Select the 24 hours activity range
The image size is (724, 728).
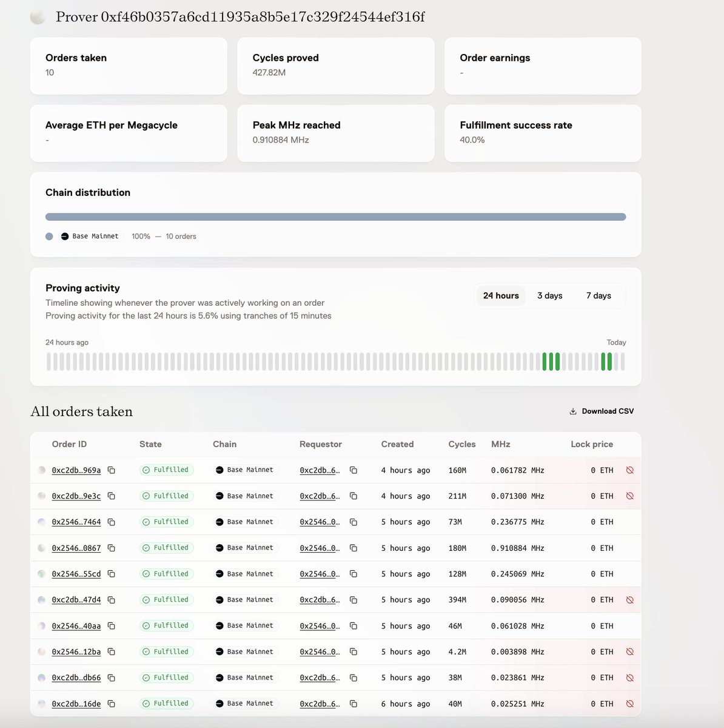point(501,295)
